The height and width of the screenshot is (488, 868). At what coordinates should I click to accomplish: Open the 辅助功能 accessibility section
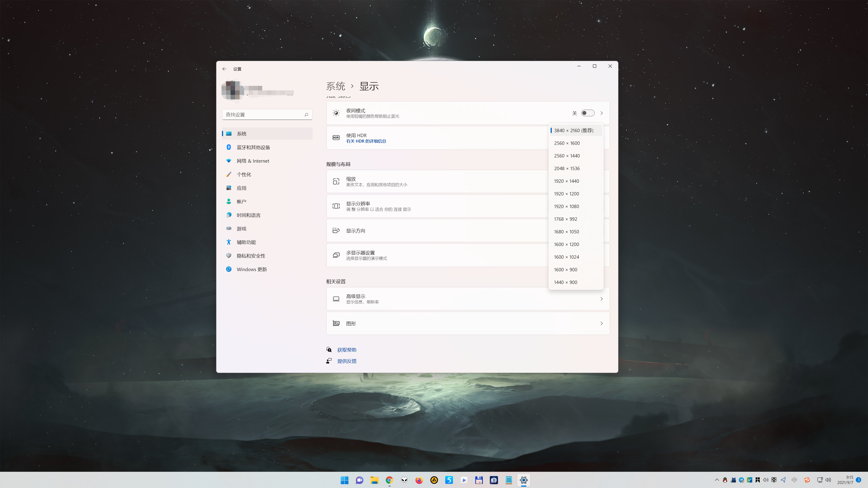(x=246, y=242)
